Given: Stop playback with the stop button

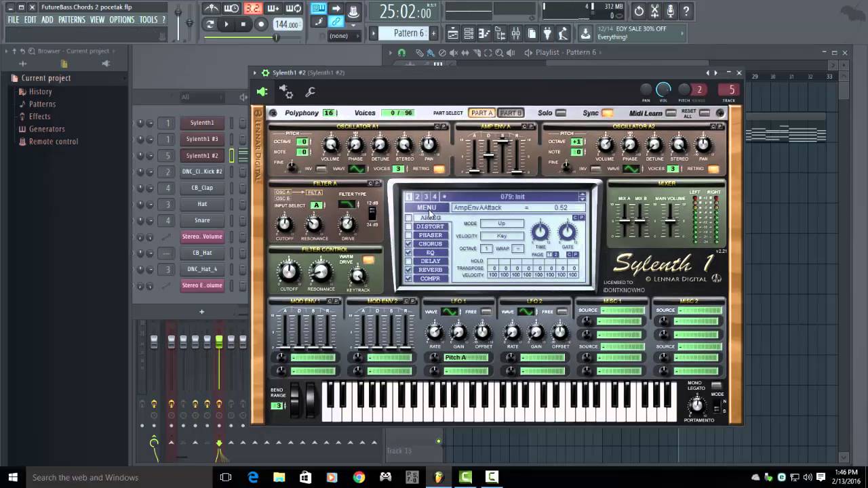Looking at the screenshot, I should coord(243,24).
